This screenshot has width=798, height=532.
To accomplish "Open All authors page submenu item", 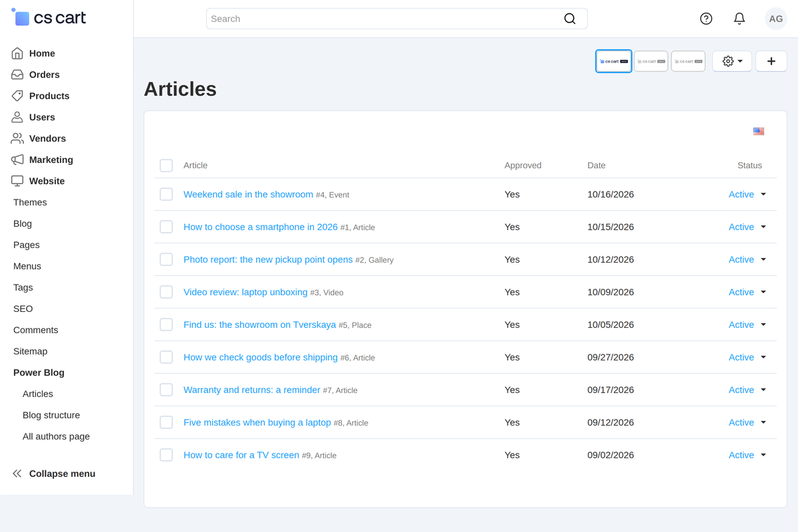I will point(56,436).
